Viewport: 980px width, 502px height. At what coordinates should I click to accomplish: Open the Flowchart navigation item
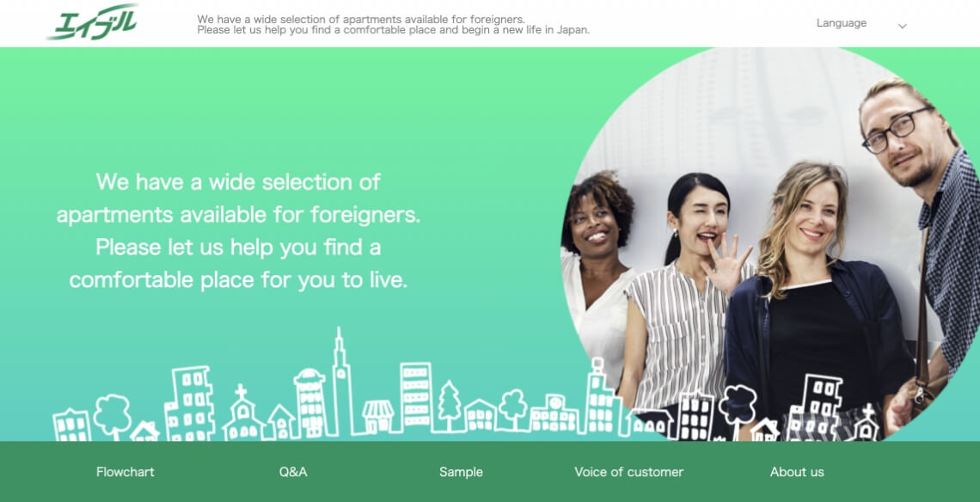pyautogui.click(x=125, y=472)
